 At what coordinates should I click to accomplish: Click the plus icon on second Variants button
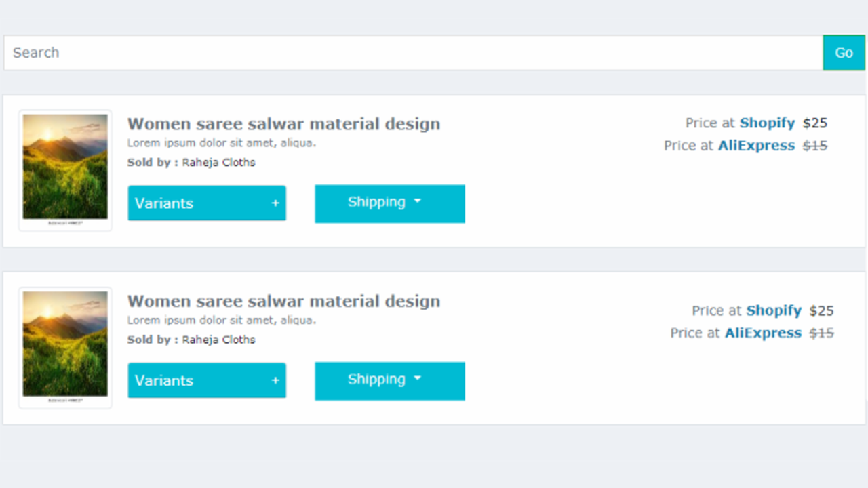[275, 380]
